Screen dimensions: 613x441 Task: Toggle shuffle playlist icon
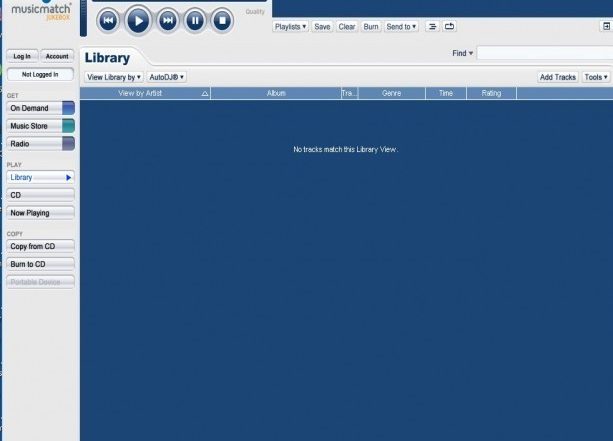432,27
